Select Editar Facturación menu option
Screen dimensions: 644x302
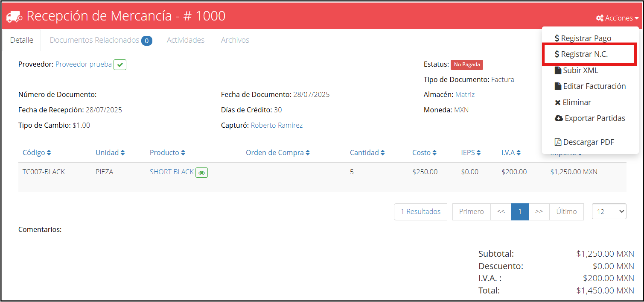(x=590, y=86)
